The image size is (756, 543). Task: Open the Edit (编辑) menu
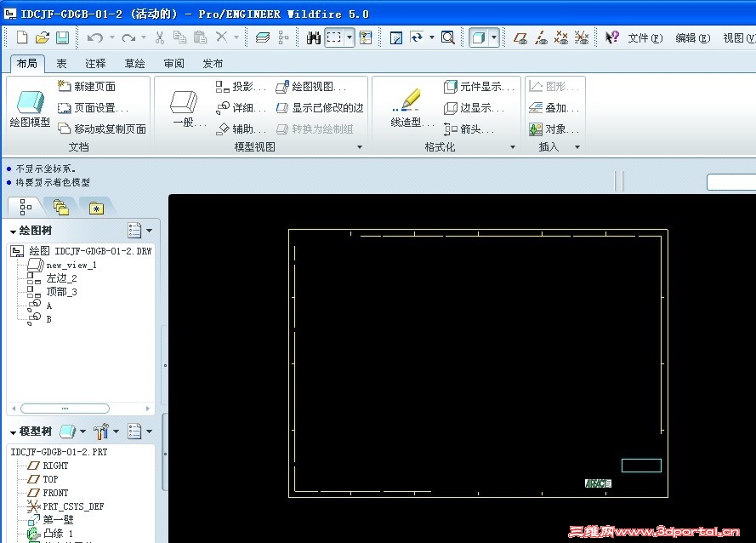(692, 37)
